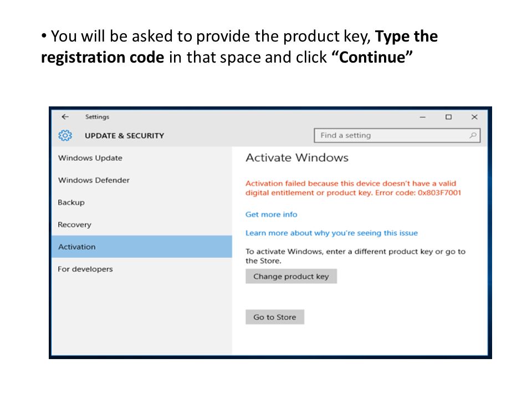Image resolution: width=532 pixels, height=399 pixels.
Task: Click the Update & Security gear icon
Action: point(65,135)
